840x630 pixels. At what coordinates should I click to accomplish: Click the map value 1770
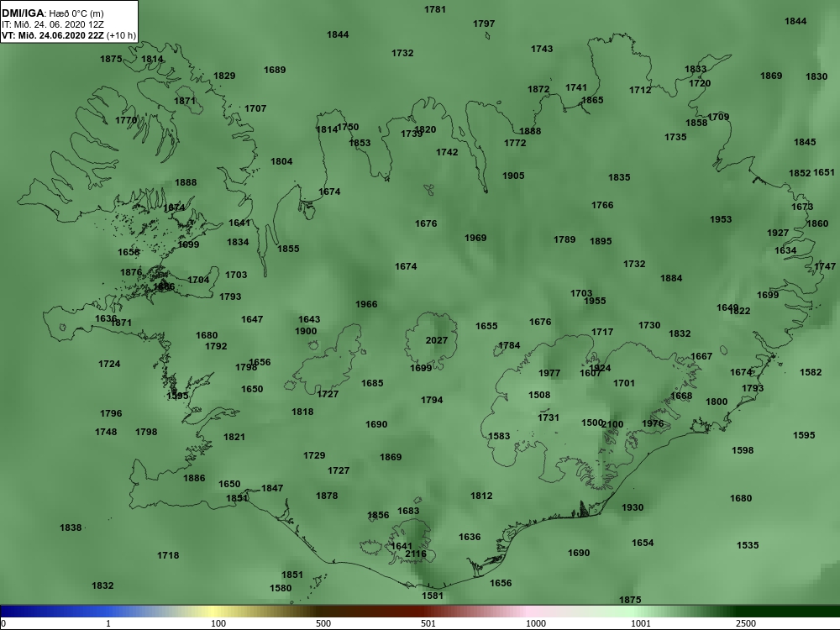point(126,120)
